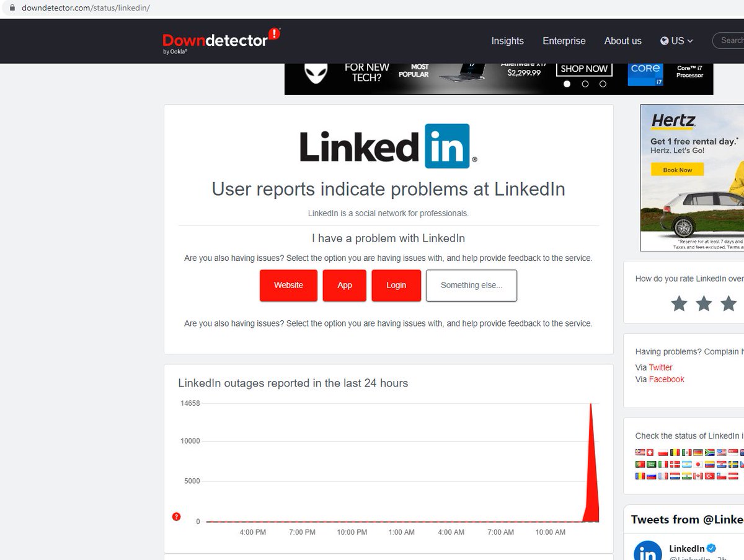744x560 pixels.
Task: Select the Chile flag
Action: coord(722,476)
